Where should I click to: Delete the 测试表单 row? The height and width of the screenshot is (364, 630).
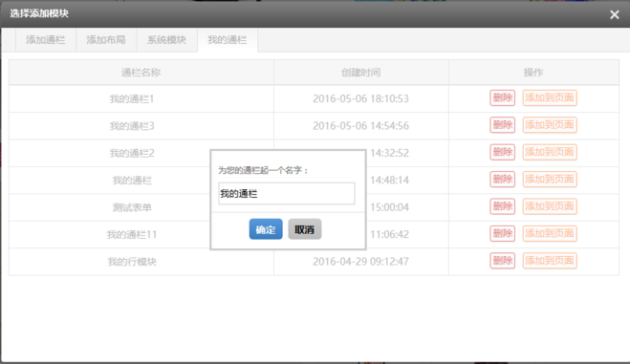click(x=502, y=206)
